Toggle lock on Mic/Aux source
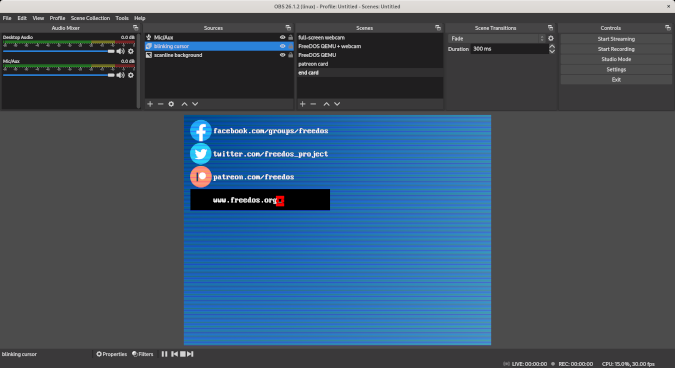The image size is (675, 368). (x=291, y=37)
